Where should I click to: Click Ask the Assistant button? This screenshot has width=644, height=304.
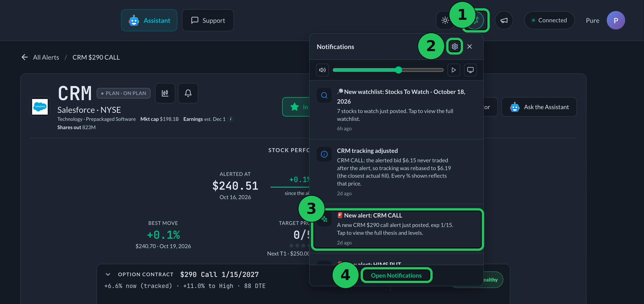[539, 107]
